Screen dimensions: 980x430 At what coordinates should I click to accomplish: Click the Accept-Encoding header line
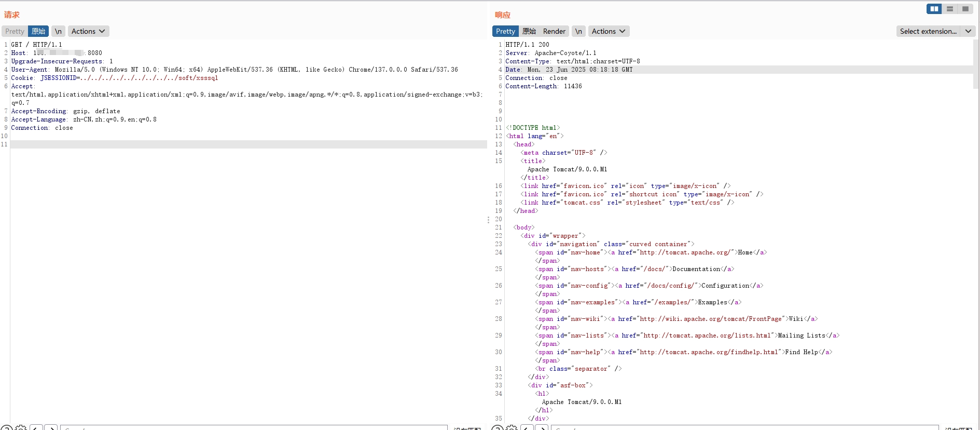point(66,111)
